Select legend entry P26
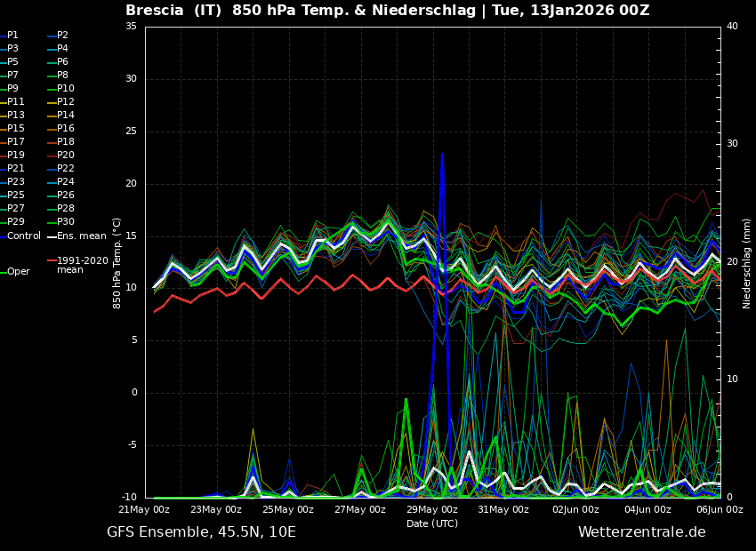 pos(66,195)
